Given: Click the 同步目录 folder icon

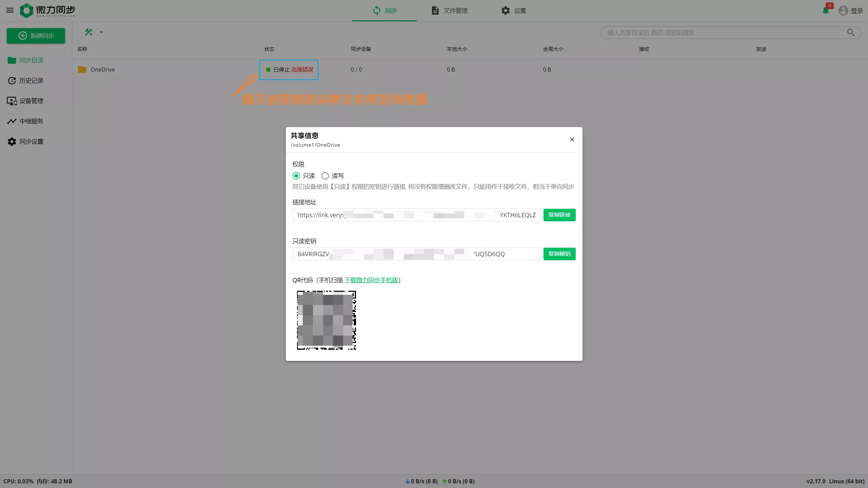Looking at the screenshot, I should coord(12,60).
